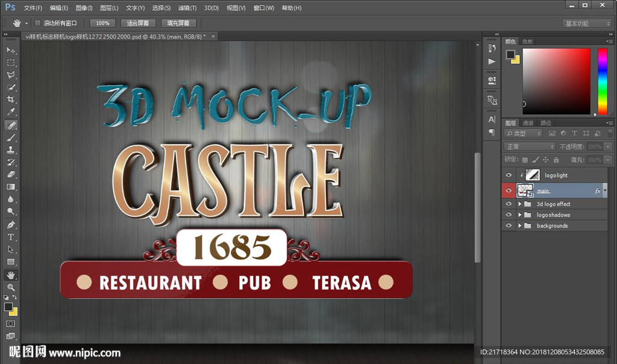Open the 基本功能 workspace dropdown
617x364 pixels.
click(586, 24)
